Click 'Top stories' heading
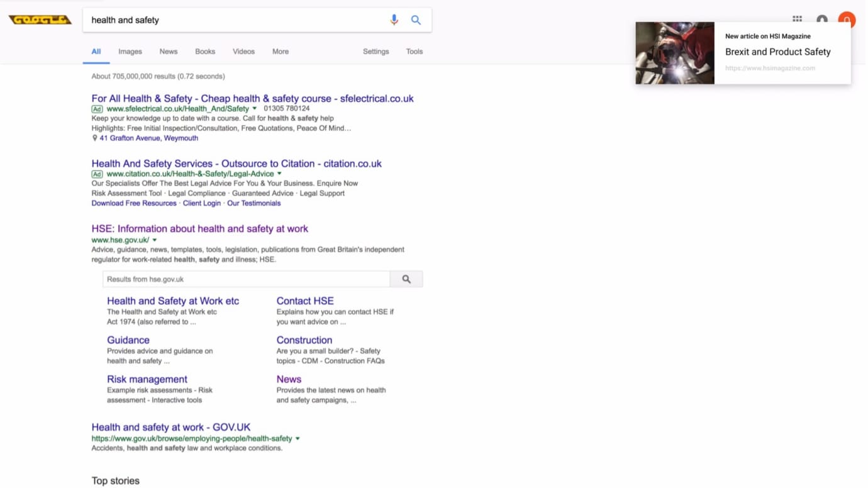This screenshot has width=868, height=488. 116,481
